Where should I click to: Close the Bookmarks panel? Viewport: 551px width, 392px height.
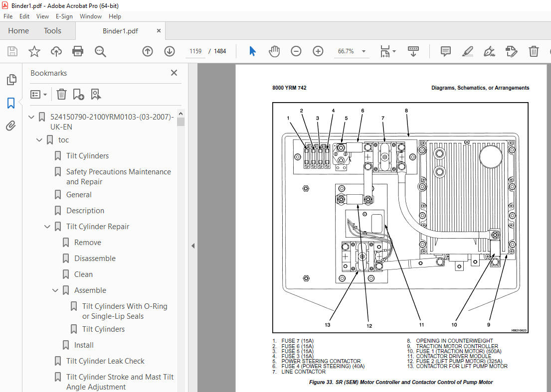[x=174, y=73]
